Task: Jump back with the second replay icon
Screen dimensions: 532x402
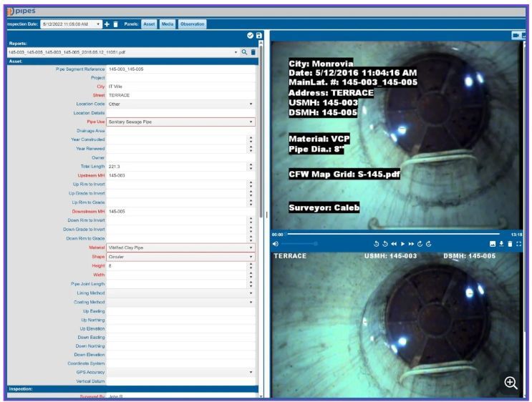Action: [385, 244]
